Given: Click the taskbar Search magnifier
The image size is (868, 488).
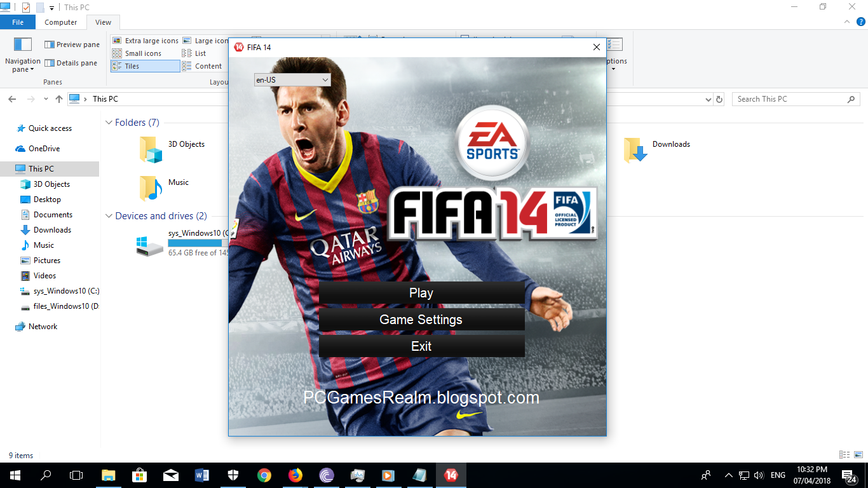Looking at the screenshot, I should tap(46, 475).
